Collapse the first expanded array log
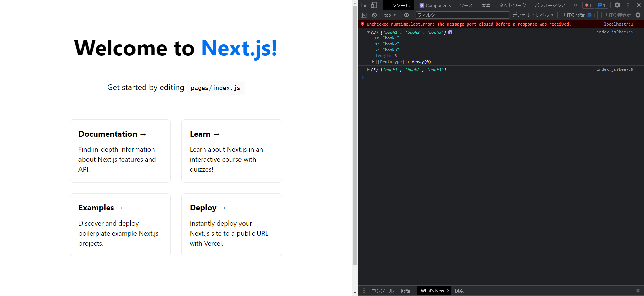This screenshot has height=296, width=644. point(368,32)
